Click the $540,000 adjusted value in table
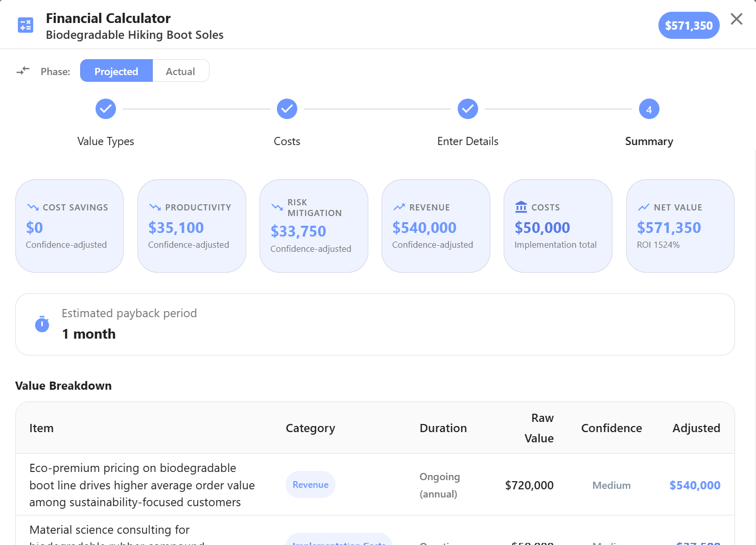 point(695,485)
